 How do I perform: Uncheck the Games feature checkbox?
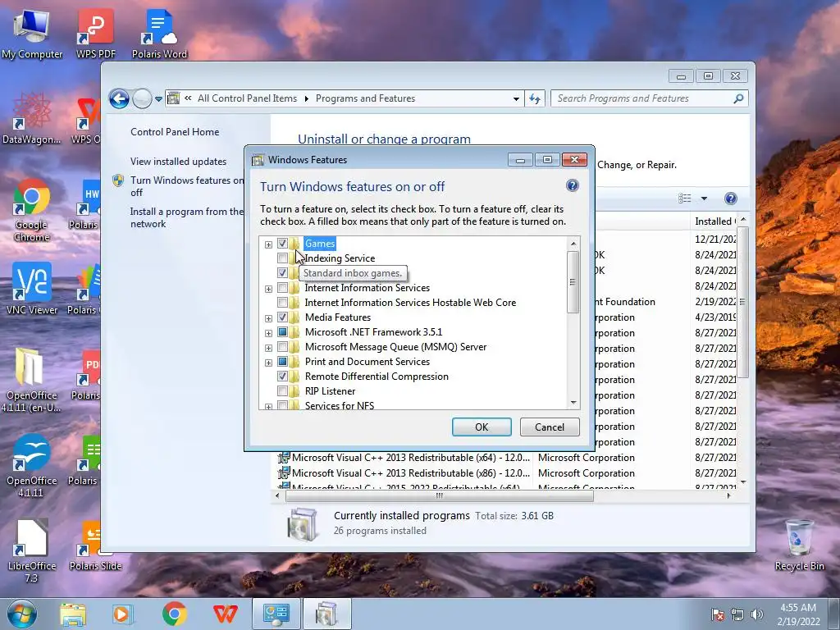click(282, 243)
